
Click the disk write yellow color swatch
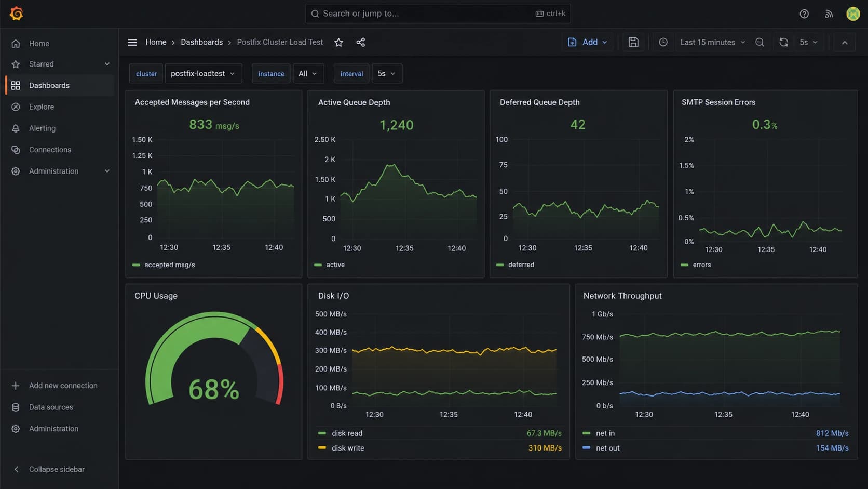click(x=322, y=447)
